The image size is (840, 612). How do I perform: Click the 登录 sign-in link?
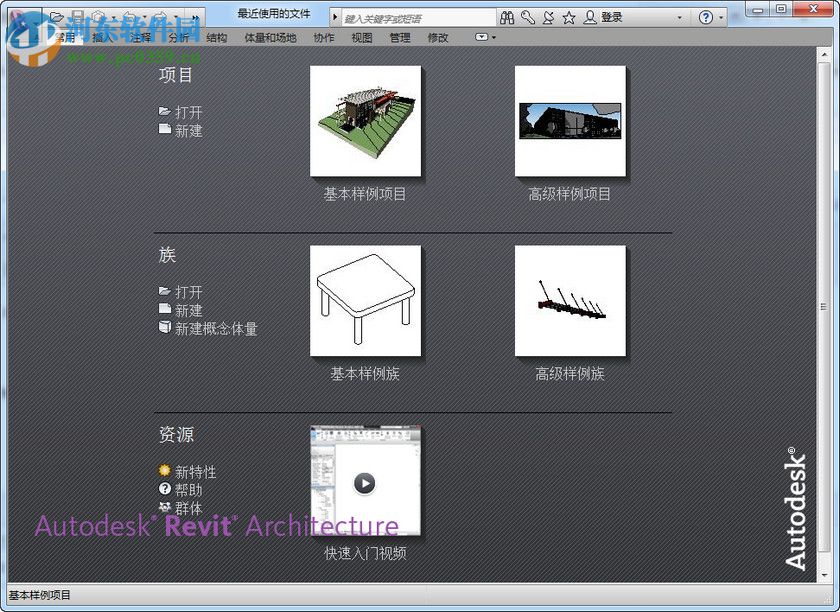(x=612, y=17)
